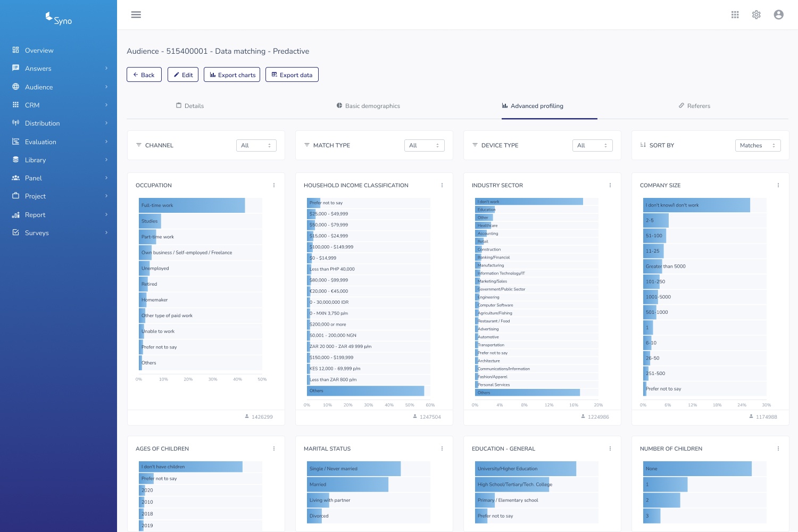Open the user account icon
The height and width of the screenshot is (532, 798).
click(x=779, y=15)
